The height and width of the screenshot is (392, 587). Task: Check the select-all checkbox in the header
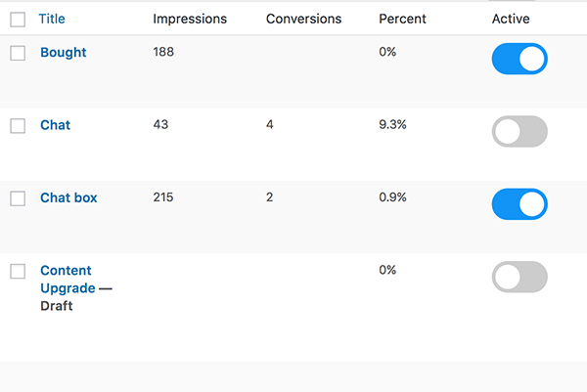[x=18, y=19]
